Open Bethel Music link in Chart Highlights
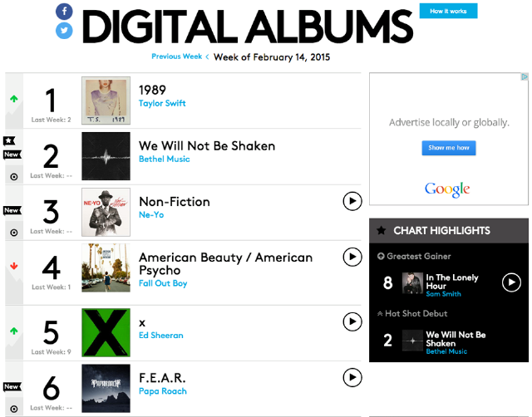This screenshot has width=532, height=417. tap(446, 351)
